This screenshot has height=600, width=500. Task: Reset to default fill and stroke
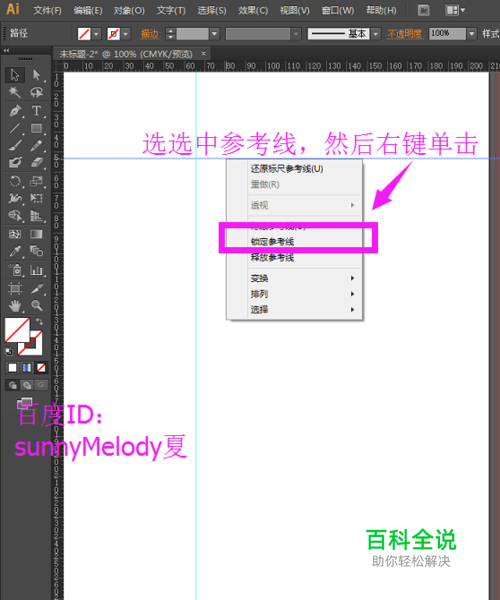tap(9, 351)
